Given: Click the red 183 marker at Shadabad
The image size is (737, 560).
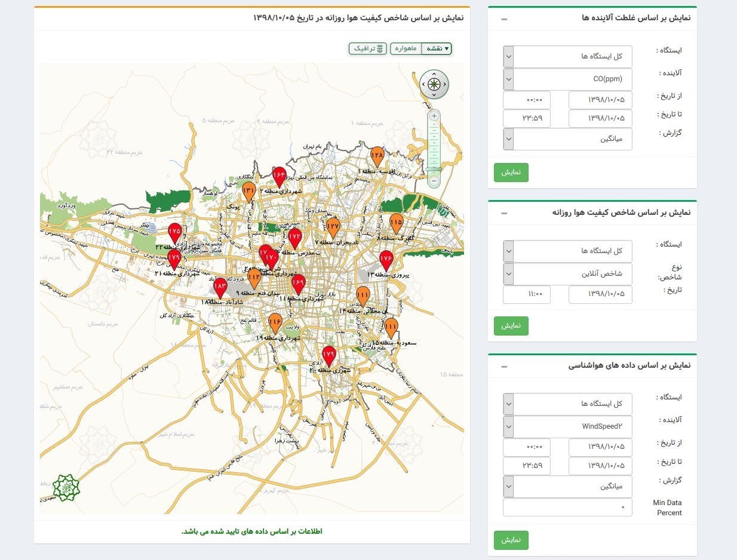Looking at the screenshot, I should (220, 287).
